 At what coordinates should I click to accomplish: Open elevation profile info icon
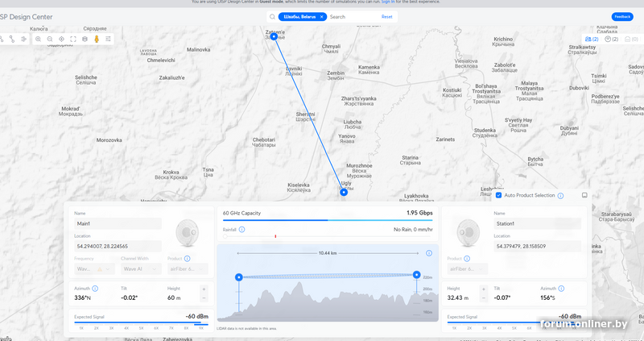click(x=429, y=253)
